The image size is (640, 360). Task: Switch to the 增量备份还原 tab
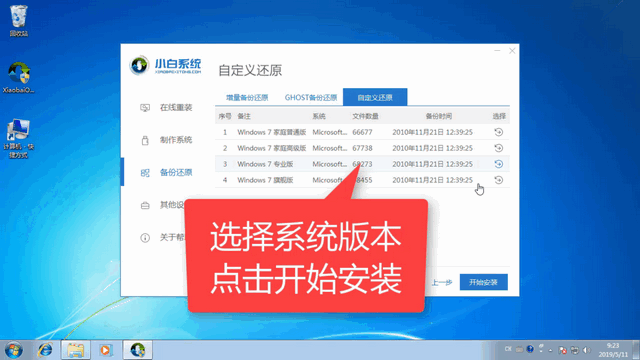(247, 98)
